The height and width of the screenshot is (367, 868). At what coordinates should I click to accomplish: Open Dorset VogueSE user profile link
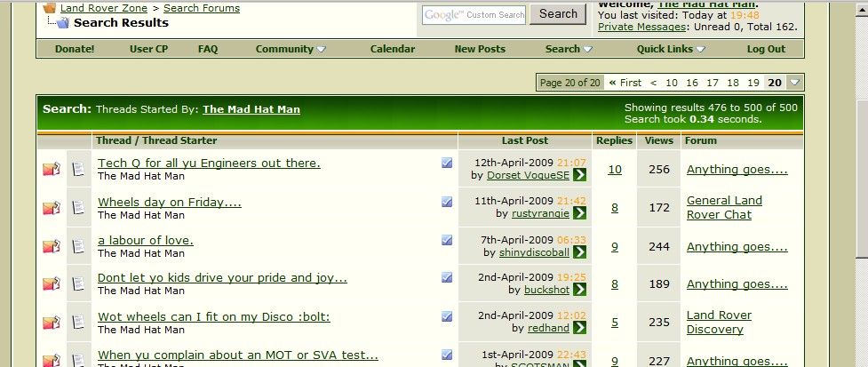pos(528,175)
